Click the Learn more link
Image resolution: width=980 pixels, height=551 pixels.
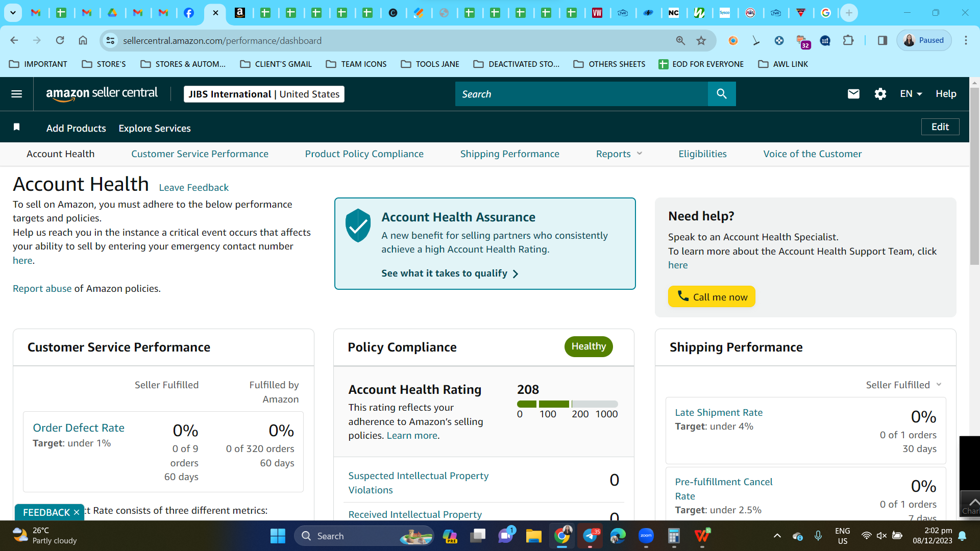[412, 436]
